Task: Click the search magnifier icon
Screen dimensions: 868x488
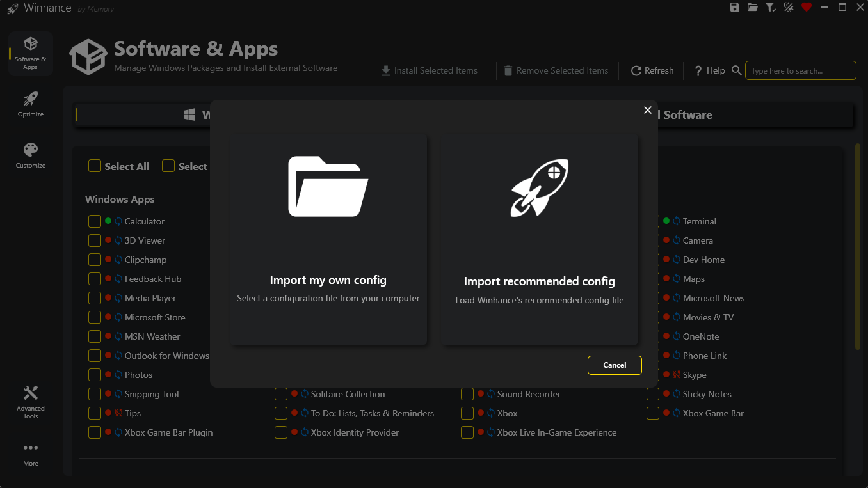Action: 735,70
